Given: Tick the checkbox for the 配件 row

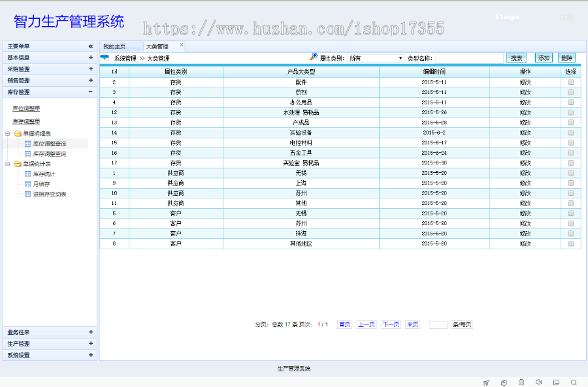Looking at the screenshot, I should [x=571, y=82].
